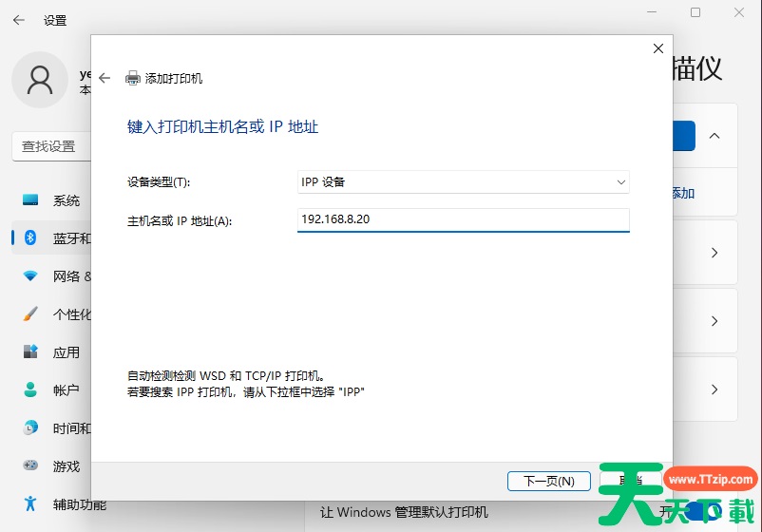Click the user avatar icon in Settings

pos(39,80)
